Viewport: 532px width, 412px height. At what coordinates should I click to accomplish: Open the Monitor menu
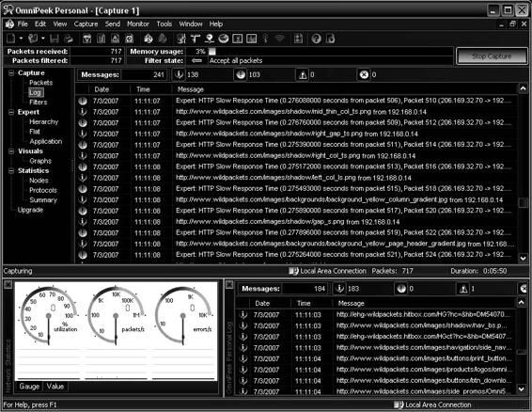(138, 24)
